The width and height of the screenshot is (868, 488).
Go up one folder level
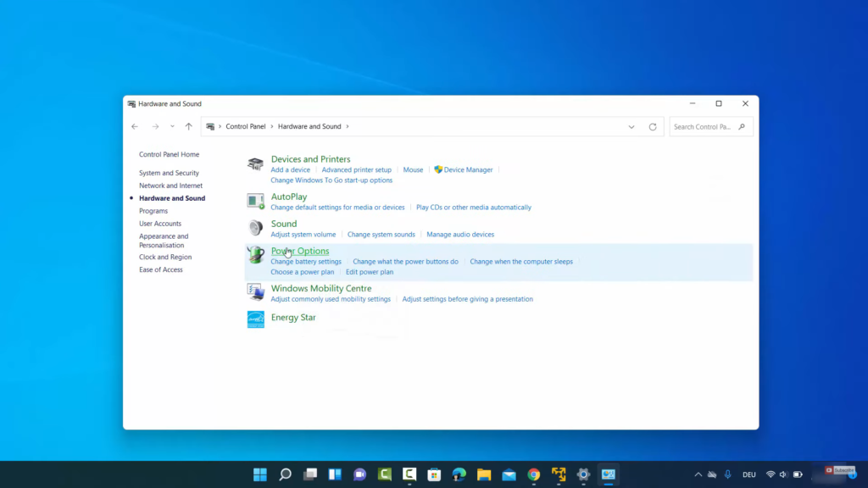(x=188, y=127)
